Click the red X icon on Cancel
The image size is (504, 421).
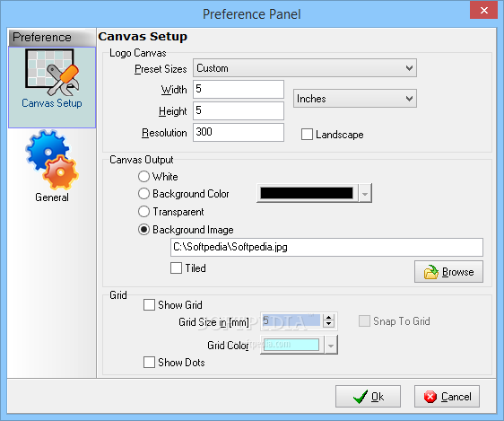430,397
